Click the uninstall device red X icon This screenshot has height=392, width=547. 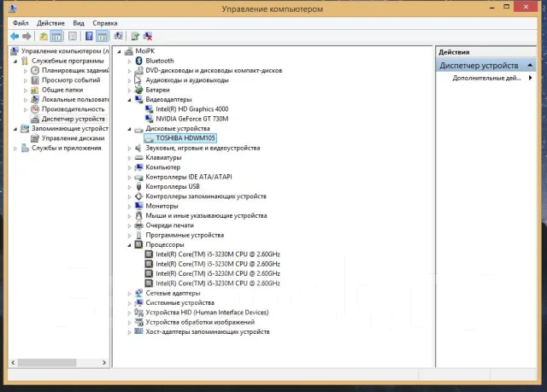click(x=148, y=36)
